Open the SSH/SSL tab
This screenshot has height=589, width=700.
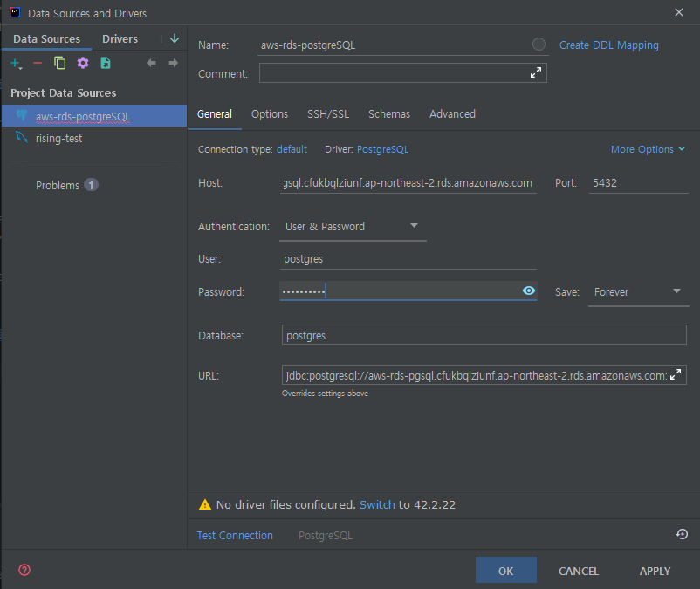pyautogui.click(x=328, y=114)
